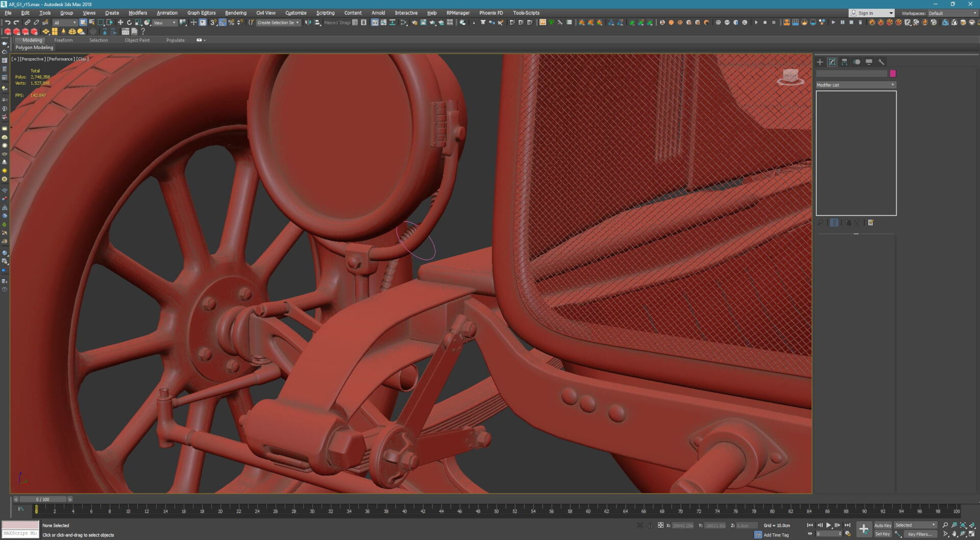Expand the Sign In dropdown arrow
This screenshot has height=540, width=980.
click(x=891, y=13)
